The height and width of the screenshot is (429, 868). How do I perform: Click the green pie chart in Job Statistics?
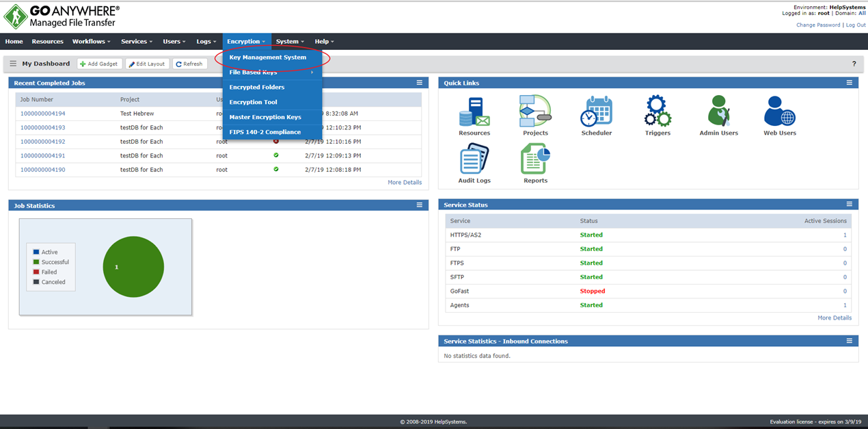tap(133, 267)
